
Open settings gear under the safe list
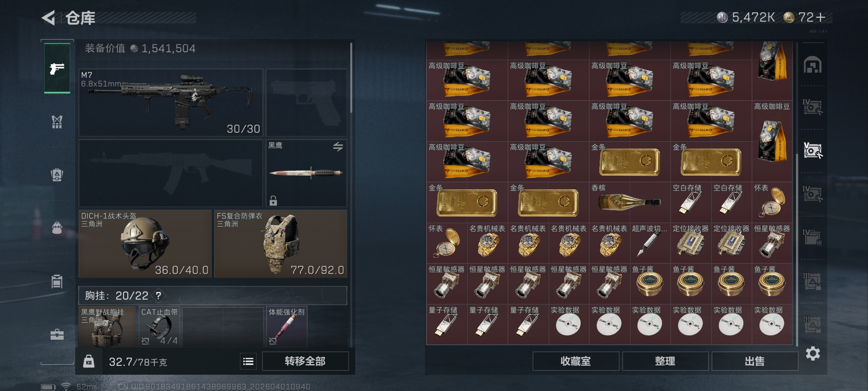point(813,353)
